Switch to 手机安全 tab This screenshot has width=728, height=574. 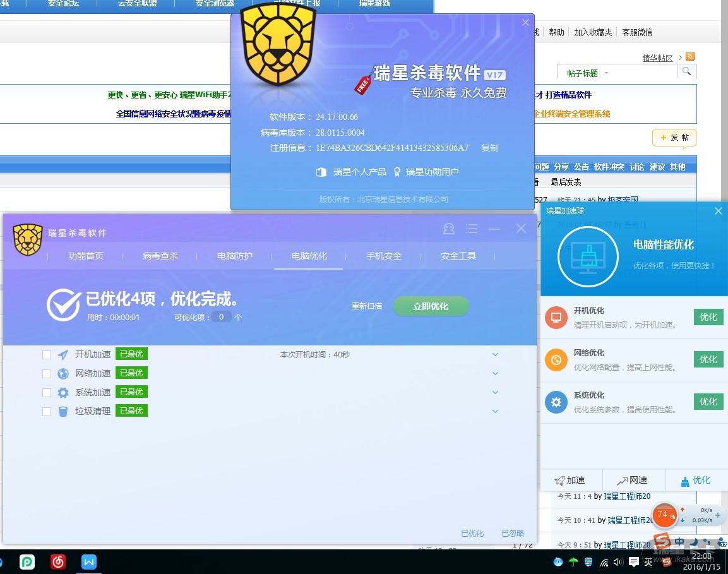[384, 256]
